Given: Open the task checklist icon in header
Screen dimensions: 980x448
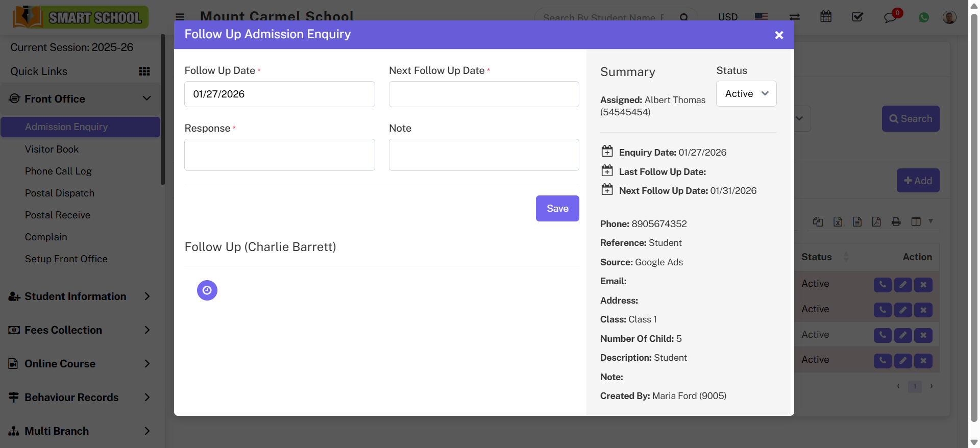Looking at the screenshot, I should (857, 17).
